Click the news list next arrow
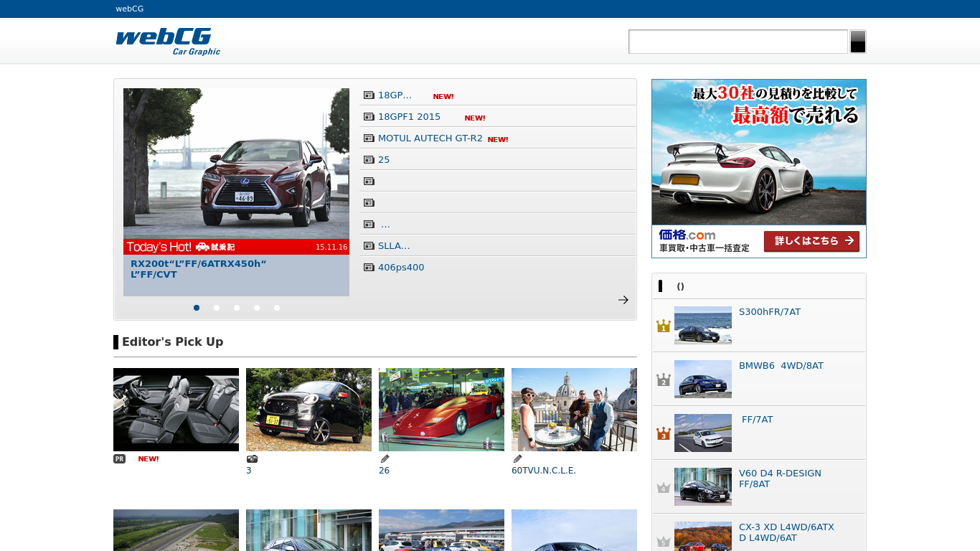The height and width of the screenshot is (551, 980). tap(623, 300)
